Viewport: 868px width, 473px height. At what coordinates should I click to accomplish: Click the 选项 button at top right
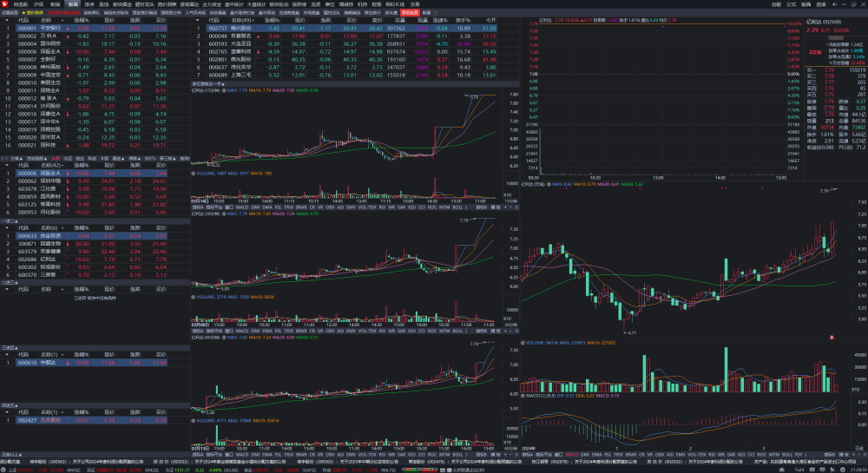click(x=821, y=3)
